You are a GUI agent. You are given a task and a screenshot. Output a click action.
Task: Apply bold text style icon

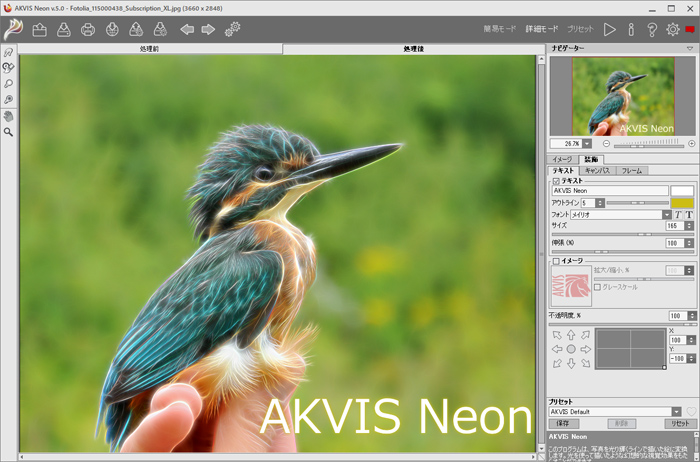click(x=689, y=215)
